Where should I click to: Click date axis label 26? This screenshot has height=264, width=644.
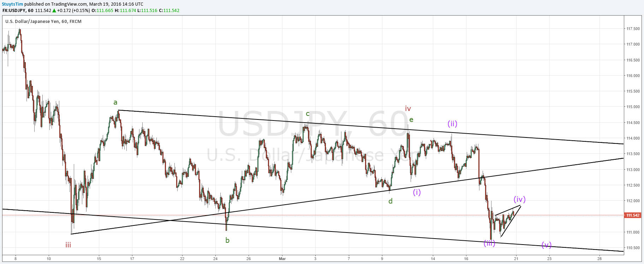pos(249,259)
